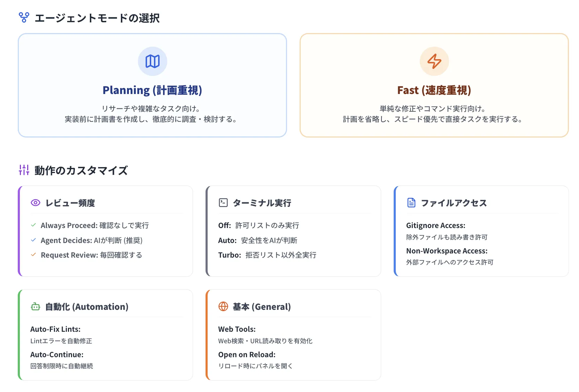This screenshot has width=579, height=392.
Task: Enable the Web Tools setting
Action: (x=237, y=329)
